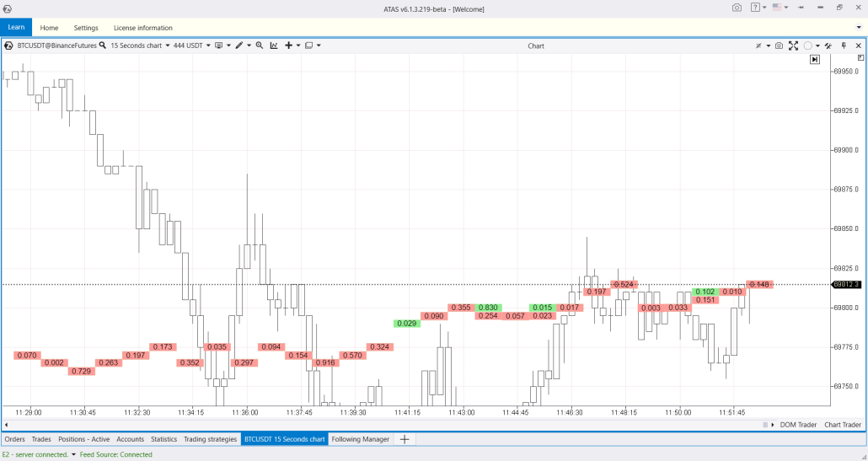Open the language flag dropdown arrow
The width and height of the screenshot is (868, 461).
tap(786, 8)
